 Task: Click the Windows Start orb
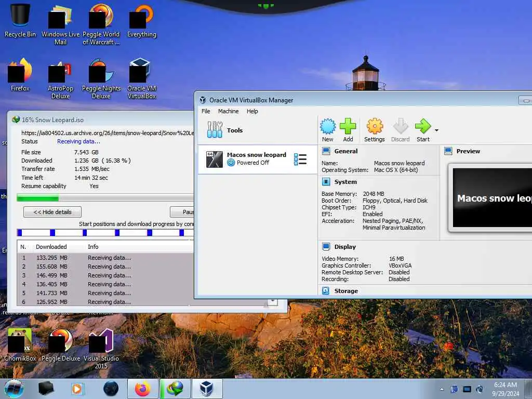(14, 389)
